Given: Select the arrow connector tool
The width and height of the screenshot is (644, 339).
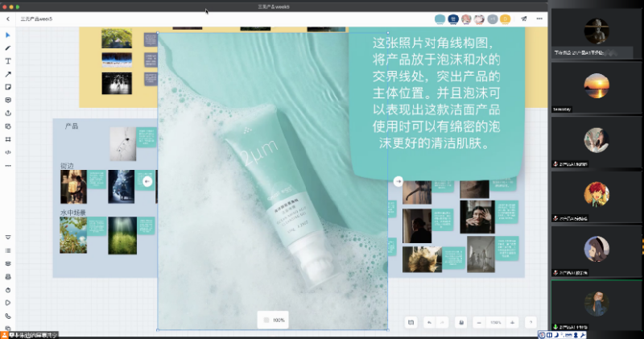Looking at the screenshot, I should pyautogui.click(x=8, y=74).
